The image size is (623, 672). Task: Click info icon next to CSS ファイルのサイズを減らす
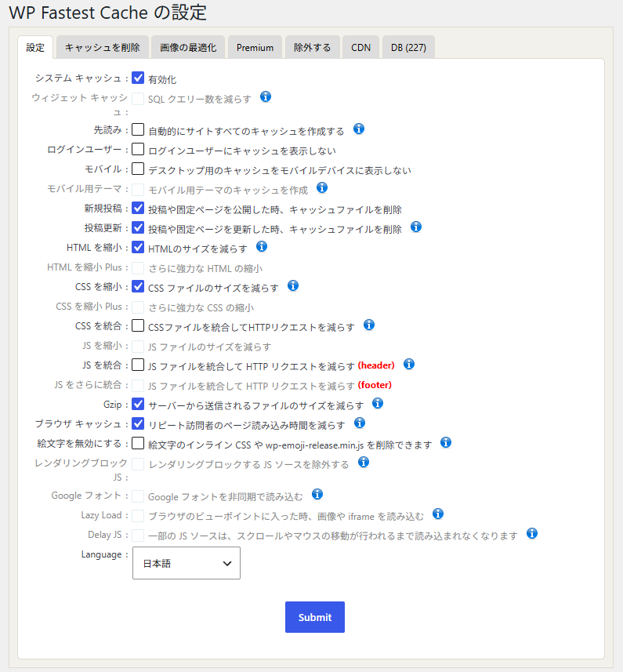point(293,285)
